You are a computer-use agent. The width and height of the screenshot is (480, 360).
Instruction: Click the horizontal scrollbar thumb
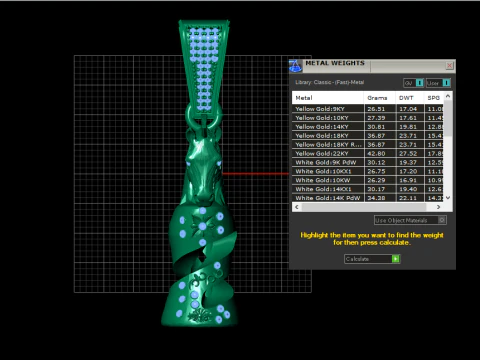pyautogui.click(x=364, y=207)
